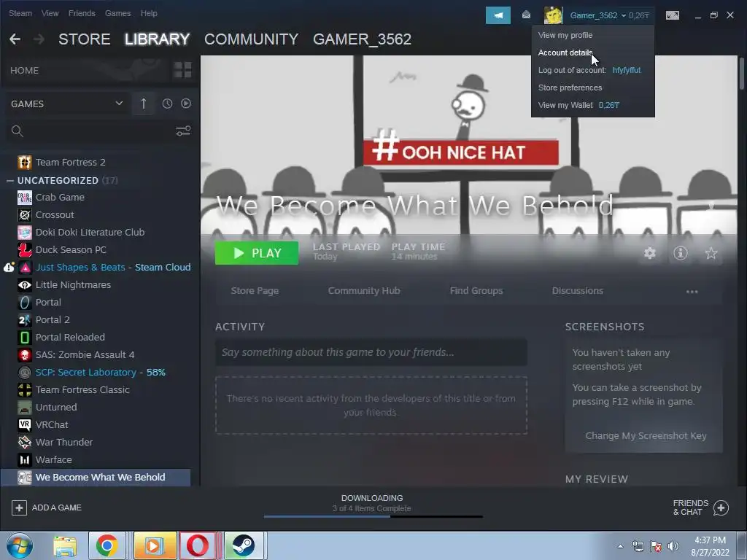Open the Find Groups link

pos(476,290)
